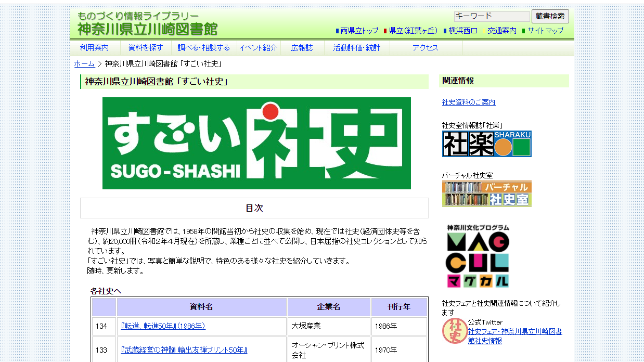The width and height of the screenshot is (644, 362).
Task: Click the 公式Twitter label
Action: tap(485, 322)
